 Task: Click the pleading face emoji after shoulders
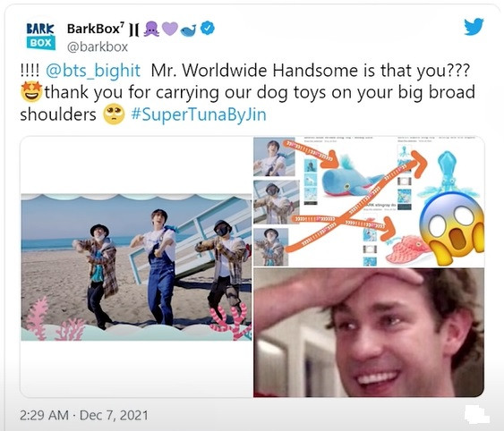114,114
